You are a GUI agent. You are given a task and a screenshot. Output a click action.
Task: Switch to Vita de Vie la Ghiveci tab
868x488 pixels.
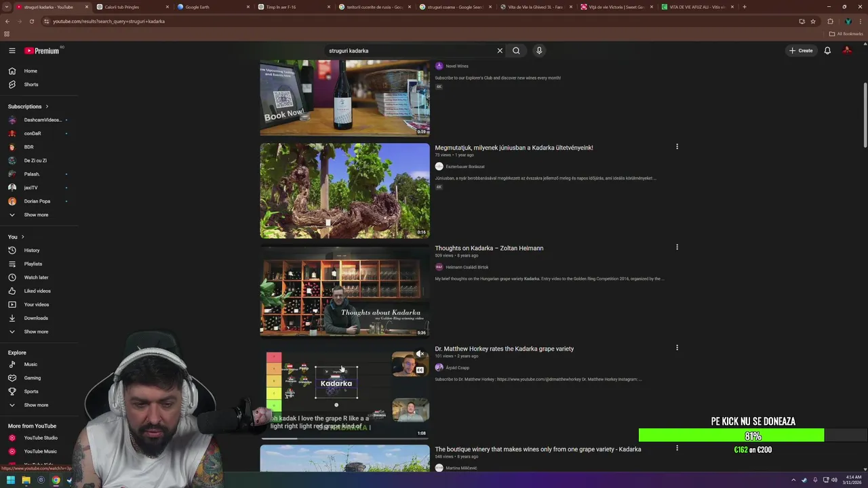click(535, 7)
